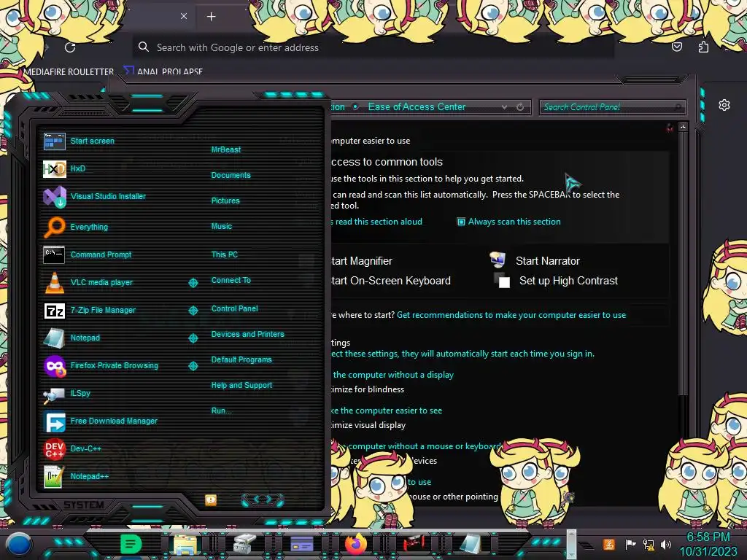Viewport: 747px width, 560px height.
Task: Launch Firefox Private Browsing
Action: 101,366
